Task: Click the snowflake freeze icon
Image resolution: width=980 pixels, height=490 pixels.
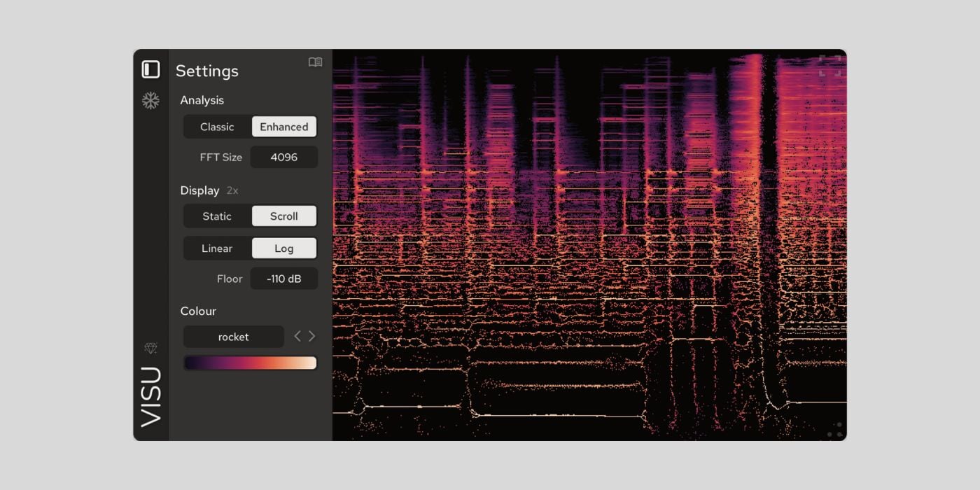Action: point(150,101)
